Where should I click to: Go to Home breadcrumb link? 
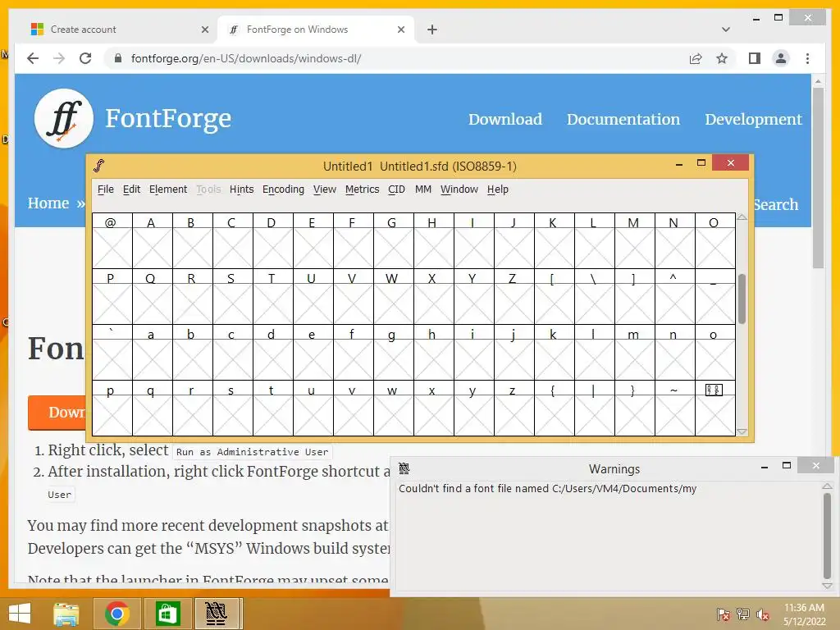(x=48, y=203)
